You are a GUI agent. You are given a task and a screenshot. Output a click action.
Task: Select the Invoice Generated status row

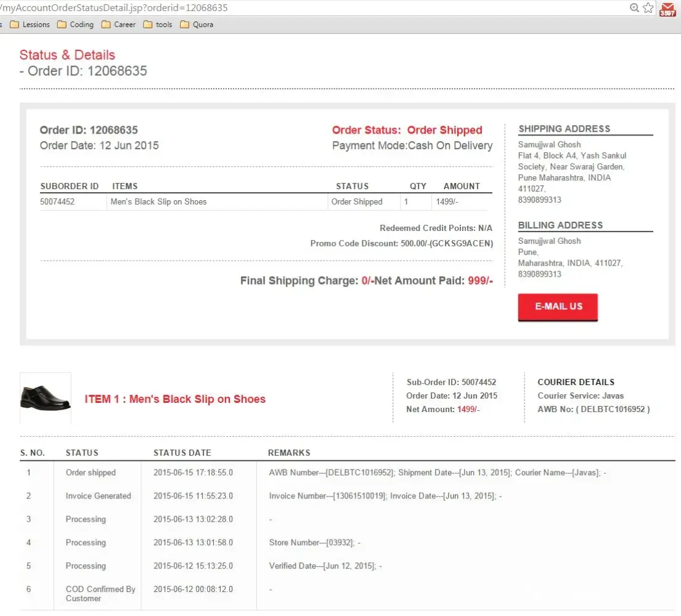(99, 496)
